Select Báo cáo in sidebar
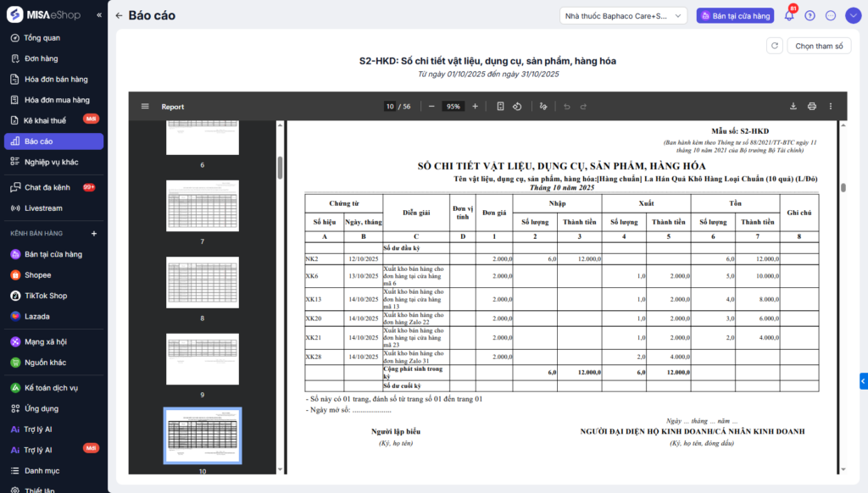The width and height of the screenshot is (868, 493). coord(53,141)
